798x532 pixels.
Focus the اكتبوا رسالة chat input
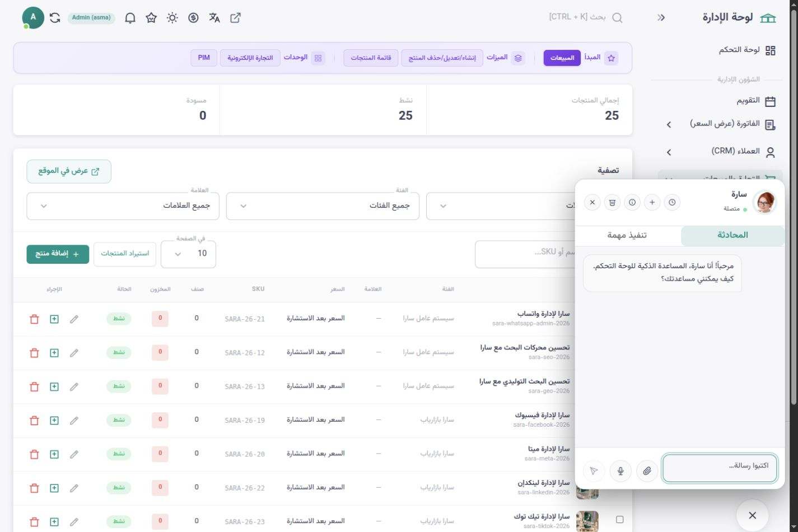[720, 468]
